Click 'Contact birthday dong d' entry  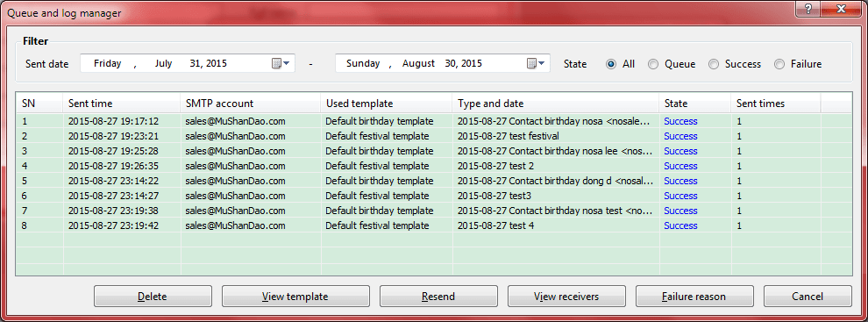(x=555, y=181)
